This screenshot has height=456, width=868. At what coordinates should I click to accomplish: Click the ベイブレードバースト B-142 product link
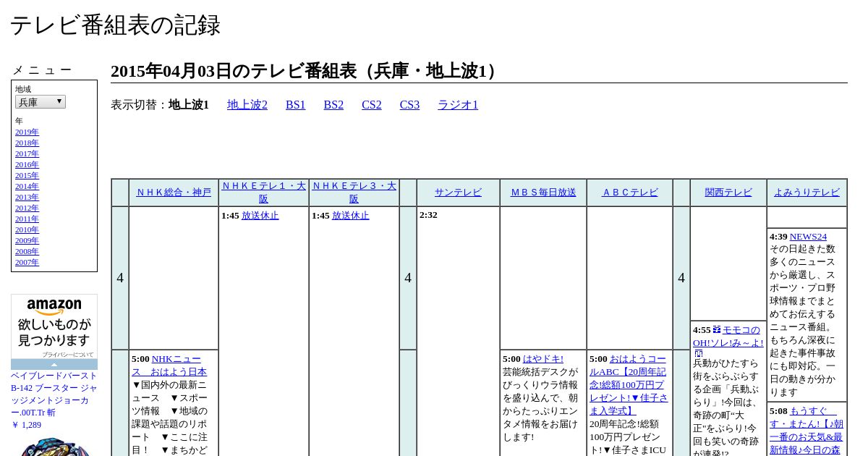(54, 394)
